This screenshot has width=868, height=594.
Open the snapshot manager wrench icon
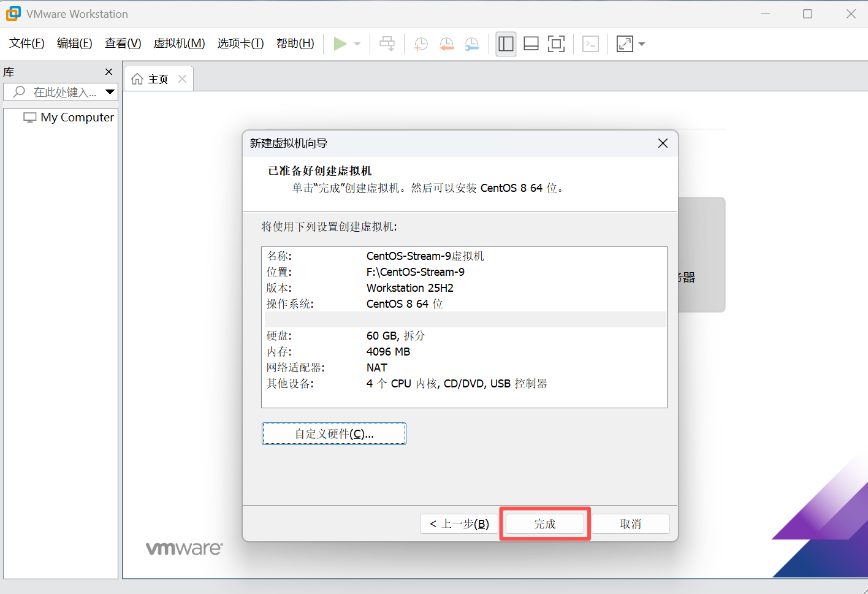coord(471,44)
